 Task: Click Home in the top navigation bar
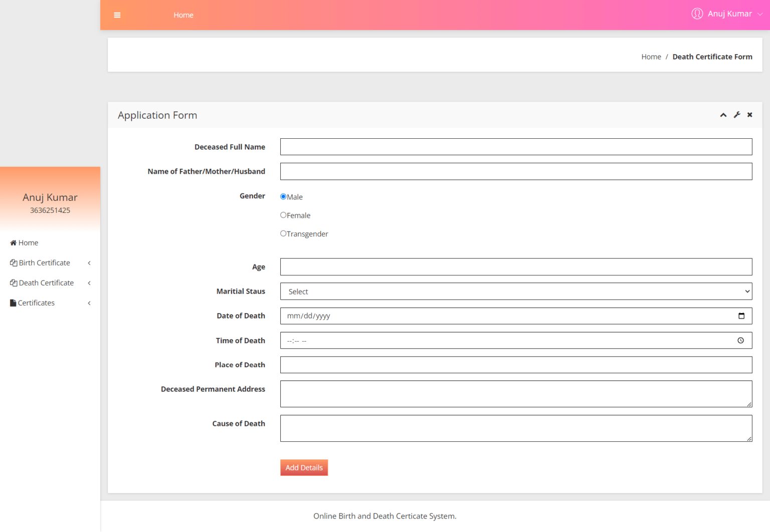(x=183, y=15)
